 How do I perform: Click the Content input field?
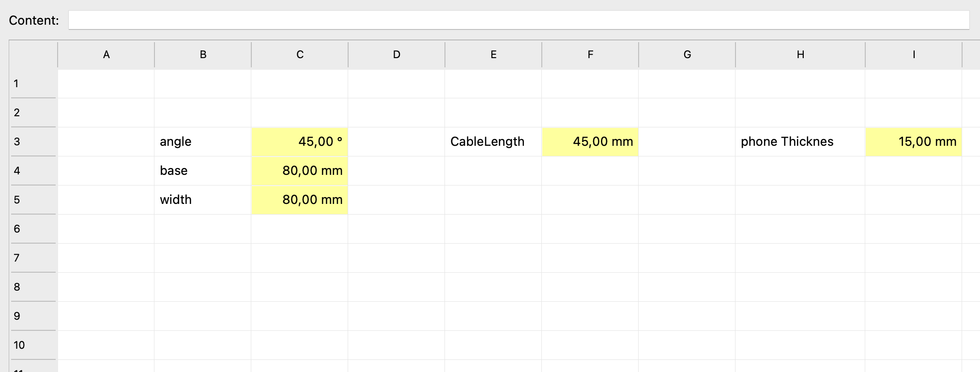[x=518, y=20]
